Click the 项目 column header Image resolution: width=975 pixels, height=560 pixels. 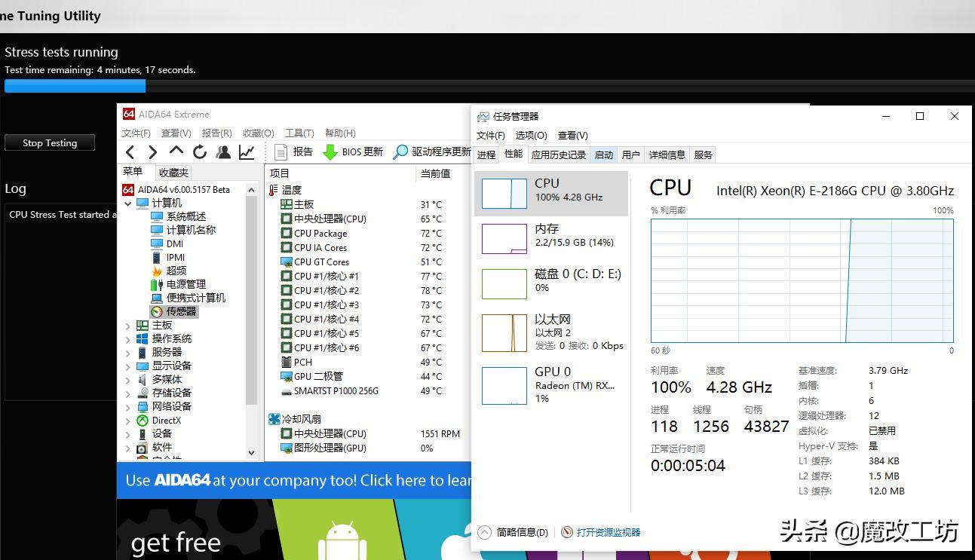click(x=340, y=173)
